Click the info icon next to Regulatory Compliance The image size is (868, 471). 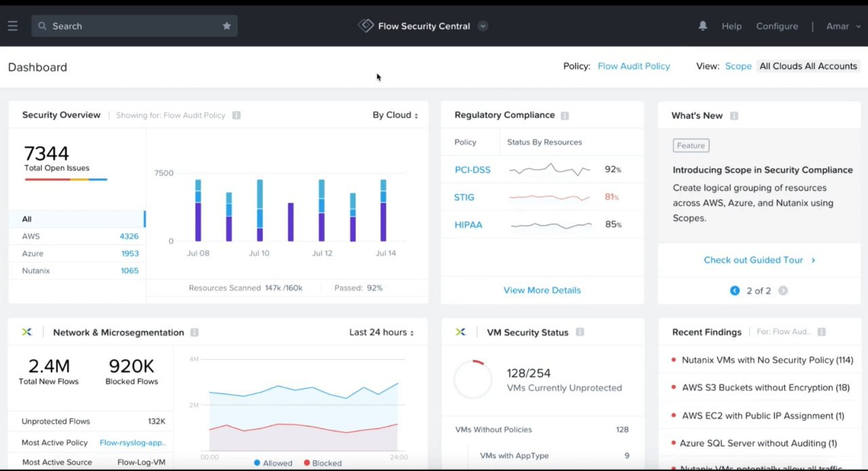click(x=565, y=115)
